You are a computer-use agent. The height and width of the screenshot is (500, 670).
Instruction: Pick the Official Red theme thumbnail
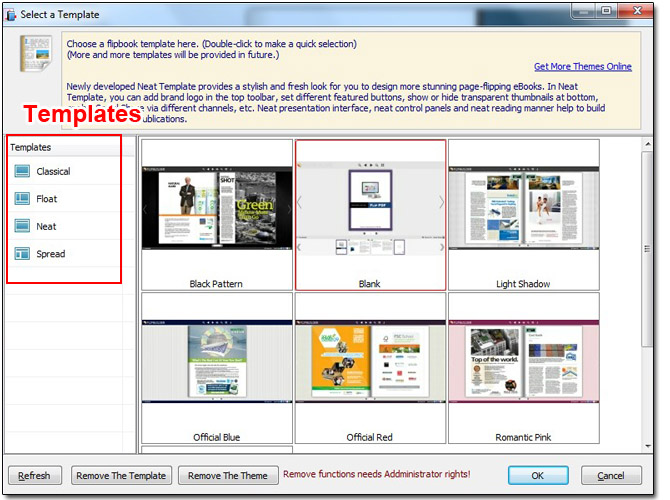(370, 361)
